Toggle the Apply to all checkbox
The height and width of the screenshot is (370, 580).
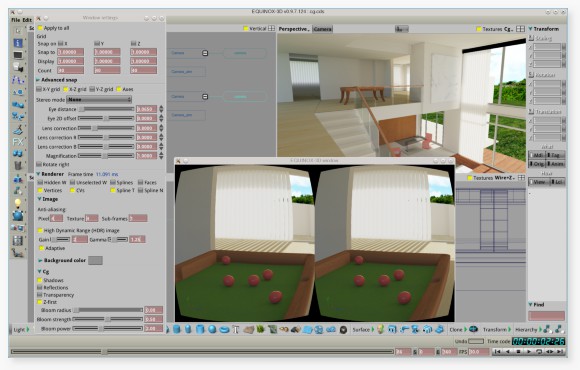[x=40, y=28]
